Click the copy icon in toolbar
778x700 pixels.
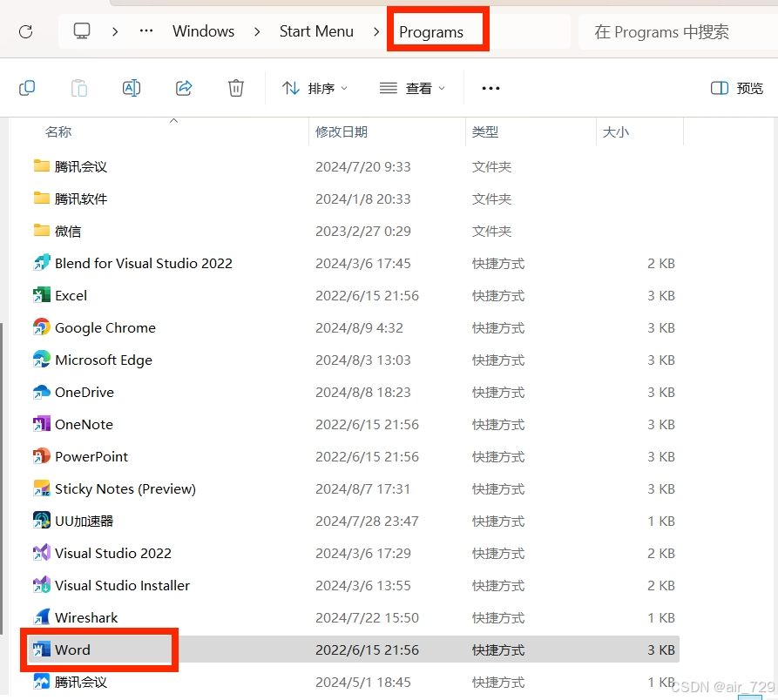27,88
